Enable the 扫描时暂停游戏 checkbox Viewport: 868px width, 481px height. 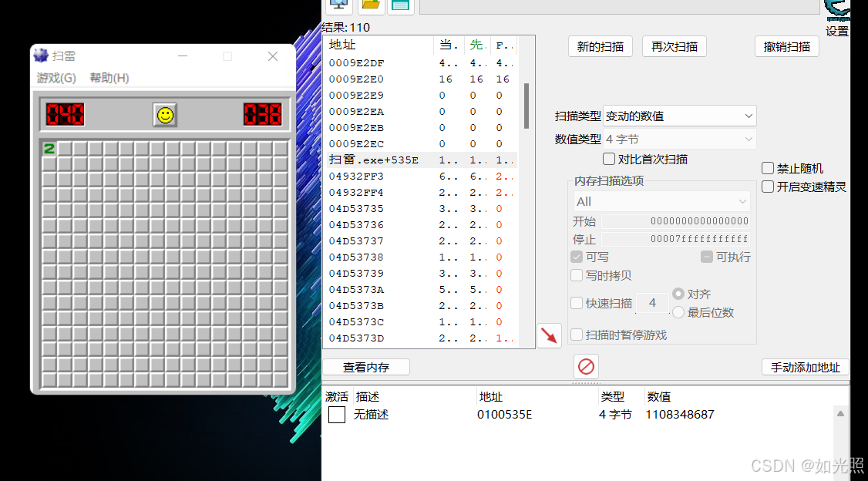pyautogui.click(x=577, y=335)
